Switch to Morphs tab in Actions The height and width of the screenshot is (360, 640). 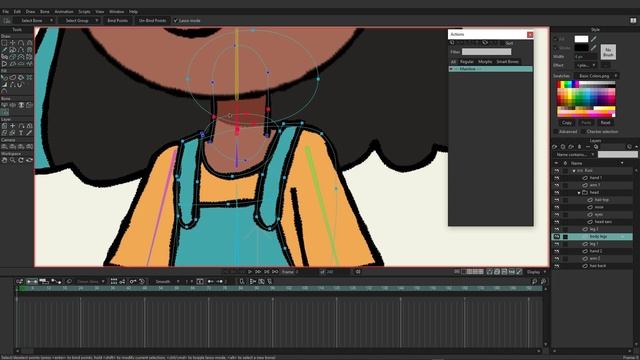click(485, 62)
